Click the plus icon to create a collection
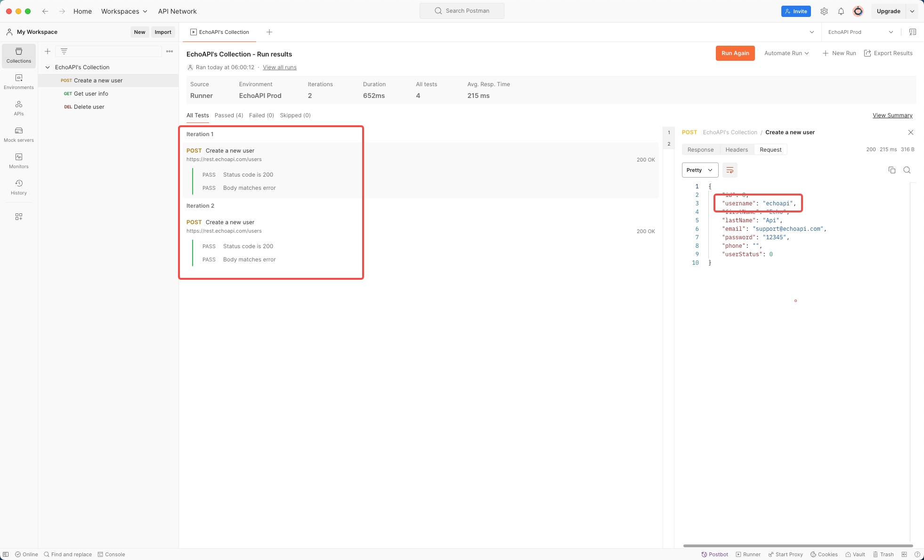The height and width of the screenshot is (560, 924). point(48,51)
